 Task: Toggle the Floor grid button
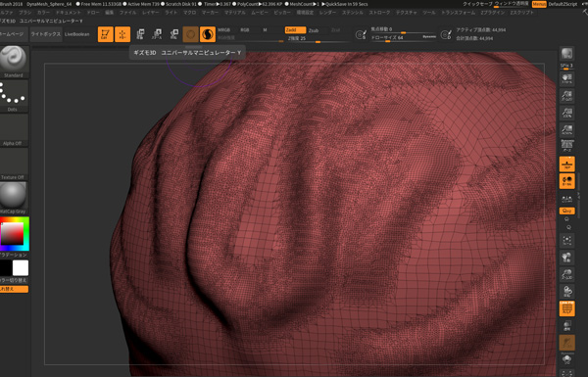click(x=567, y=165)
